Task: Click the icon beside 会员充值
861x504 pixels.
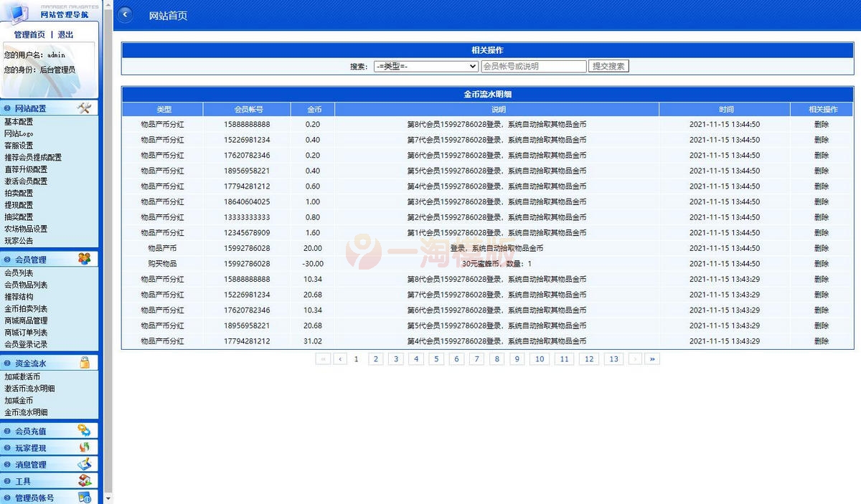Action: [x=85, y=431]
